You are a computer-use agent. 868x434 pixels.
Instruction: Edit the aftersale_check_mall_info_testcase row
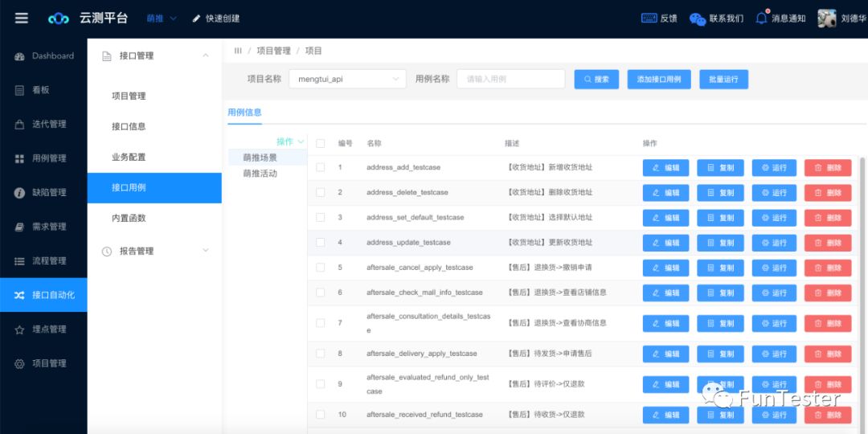(x=665, y=293)
